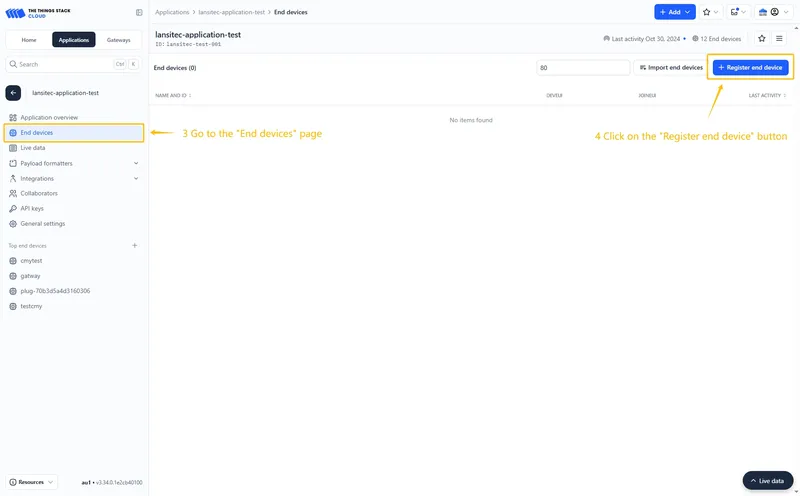800x496 pixels.
Task: Collapse the sidebar with the panel icon
Action: point(139,12)
